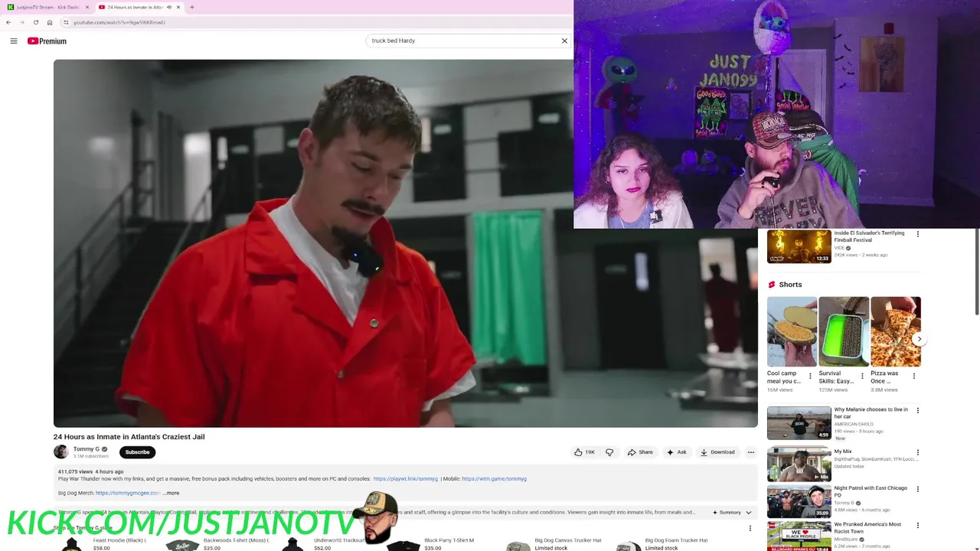Open options for the 'We Pranked America's' video
The height and width of the screenshot is (551, 980).
(918, 527)
